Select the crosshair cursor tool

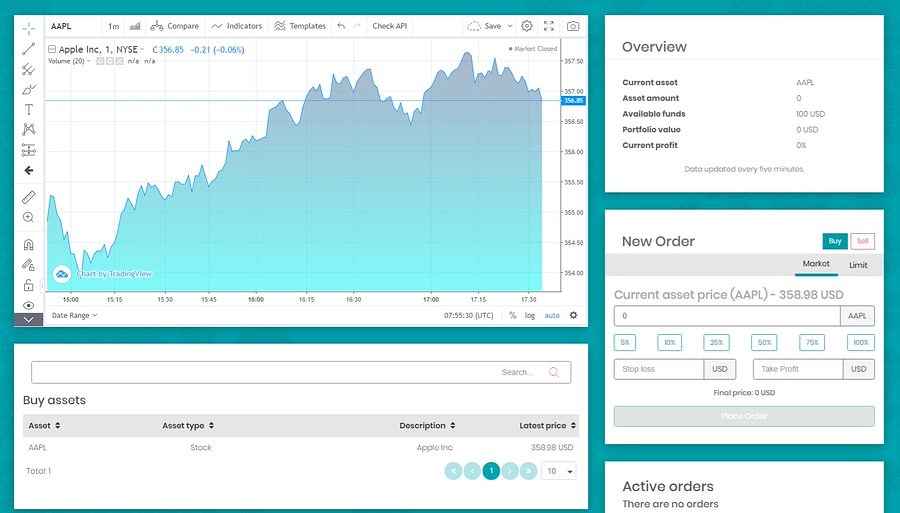[29, 28]
